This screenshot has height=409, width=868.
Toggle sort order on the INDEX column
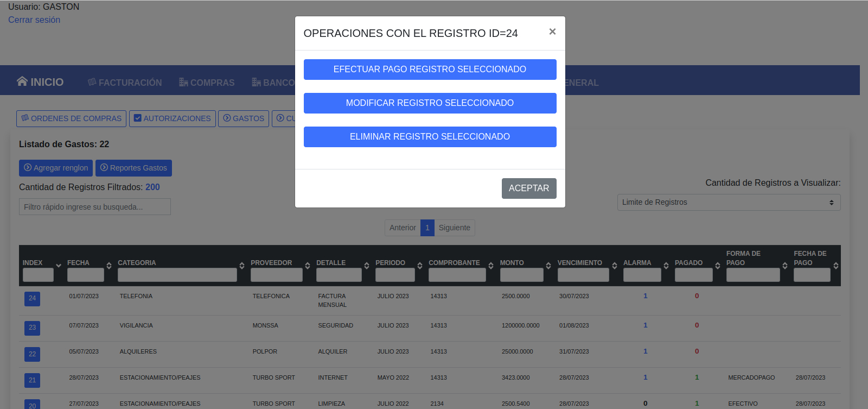(59, 266)
